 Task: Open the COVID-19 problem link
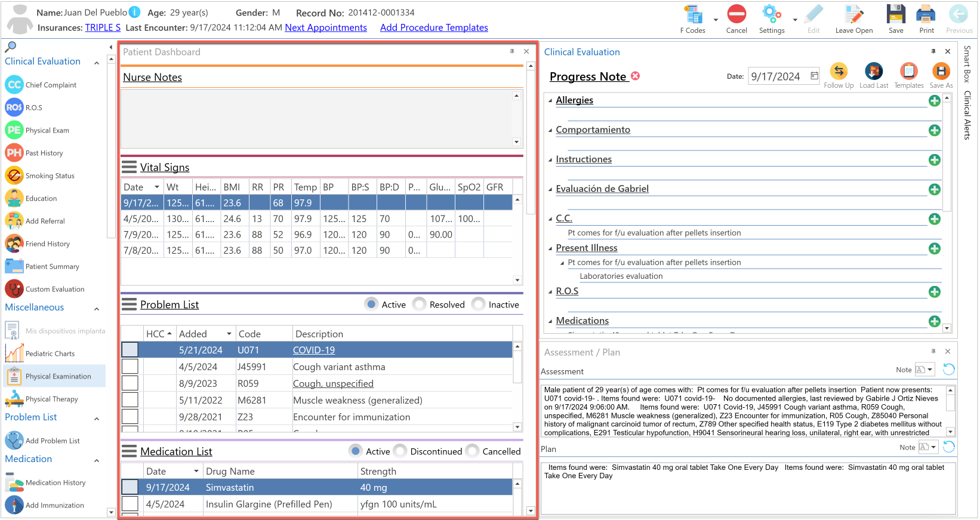pyautogui.click(x=314, y=350)
